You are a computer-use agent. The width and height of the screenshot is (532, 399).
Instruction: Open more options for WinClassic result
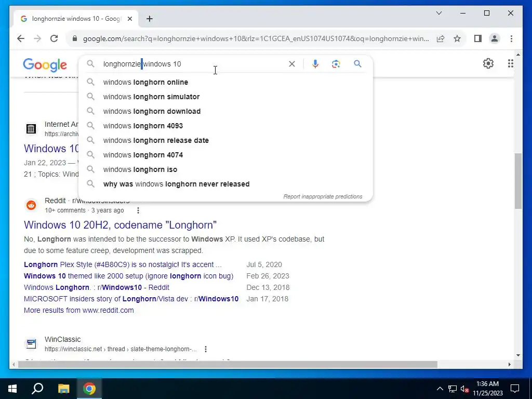(206, 349)
